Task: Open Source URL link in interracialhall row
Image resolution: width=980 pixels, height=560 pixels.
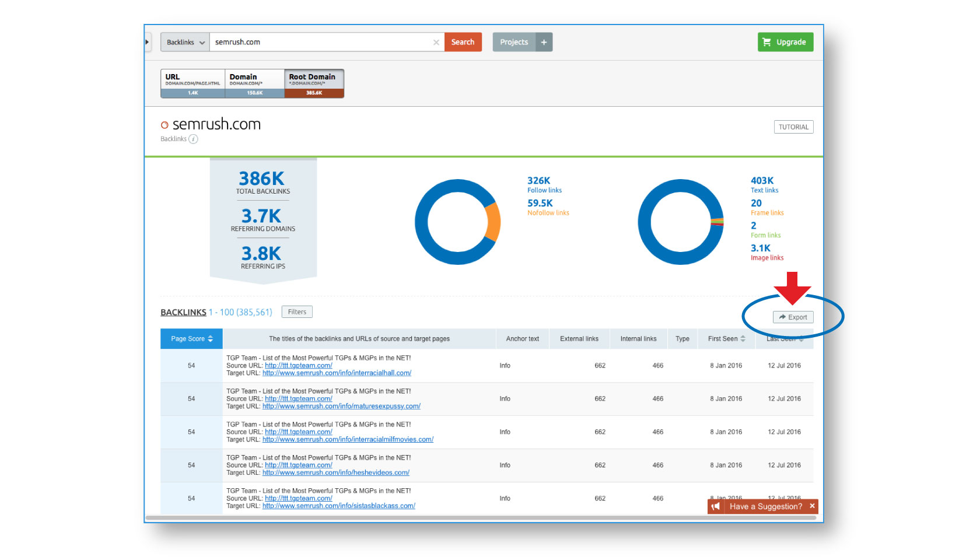Action: (x=299, y=366)
